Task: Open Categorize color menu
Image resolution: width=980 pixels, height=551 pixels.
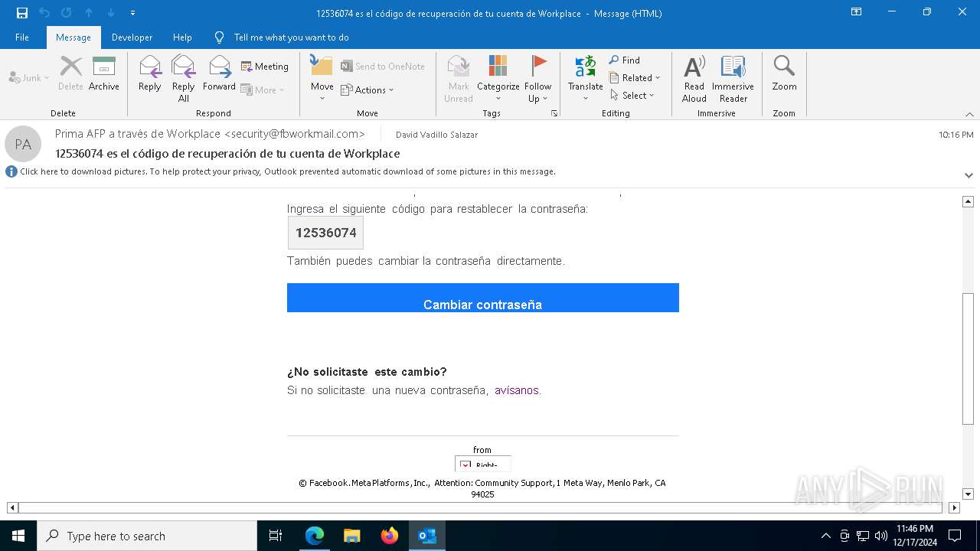Action: pyautogui.click(x=498, y=78)
